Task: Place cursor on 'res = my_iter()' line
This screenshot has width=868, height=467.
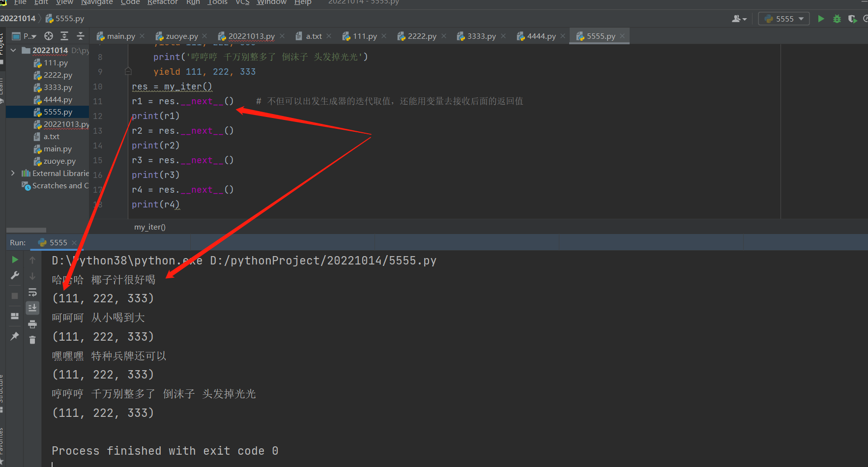Action: coord(172,87)
